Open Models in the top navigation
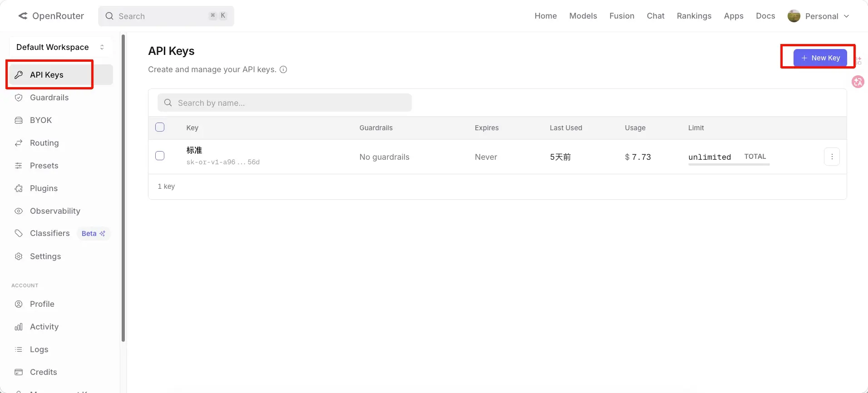Viewport: 868px width, 393px height. point(583,16)
